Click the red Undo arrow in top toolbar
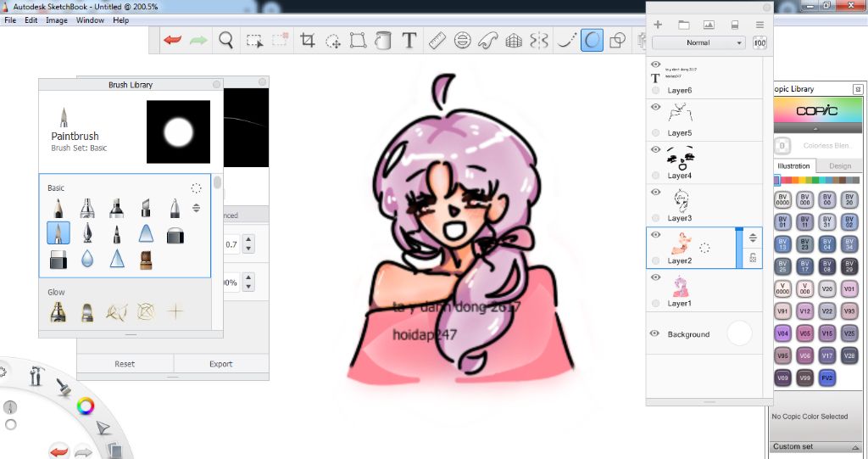868x459 pixels. tap(173, 41)
